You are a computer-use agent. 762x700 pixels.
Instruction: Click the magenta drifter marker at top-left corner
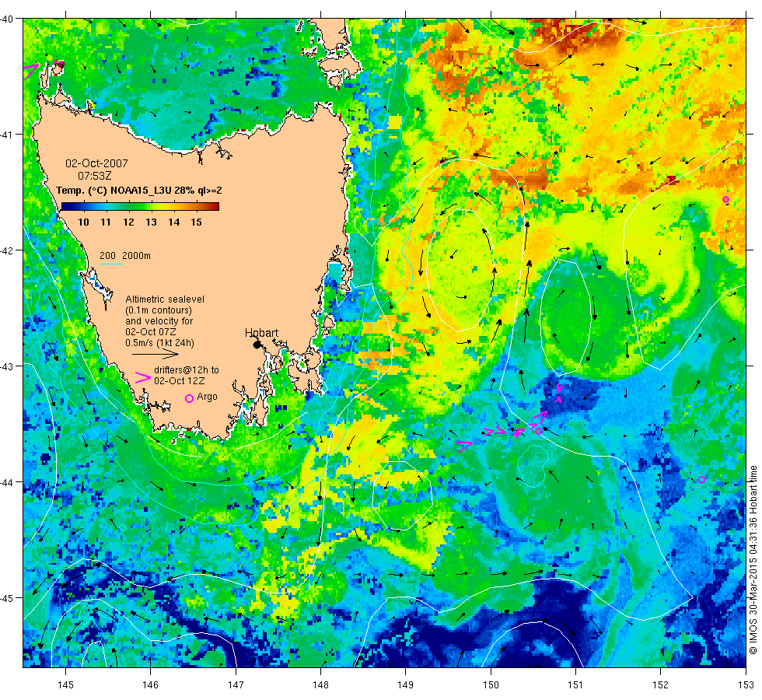(x=31, y=71)
